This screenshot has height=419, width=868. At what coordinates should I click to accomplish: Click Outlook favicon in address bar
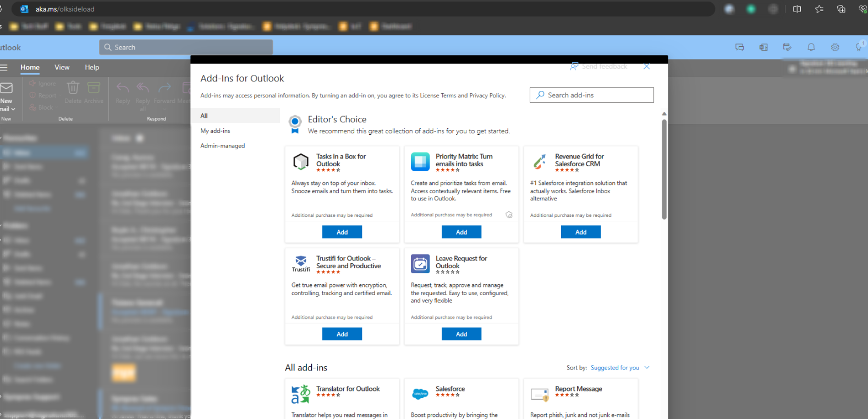pos(24,9)
